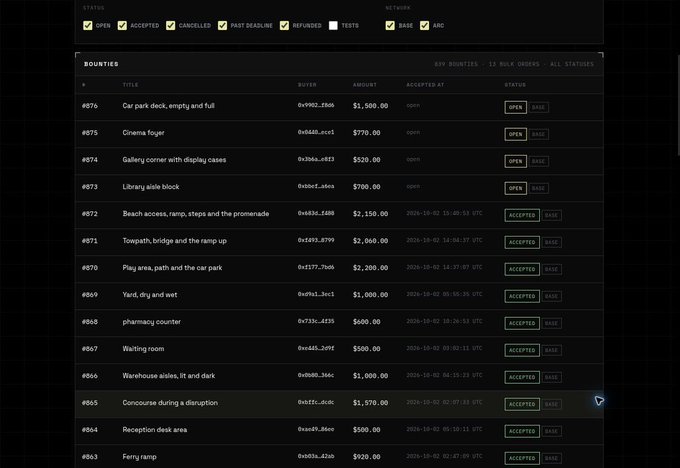Click the OPEN badge on row #875
Screen dimensions: 680x468
[516, 134]
